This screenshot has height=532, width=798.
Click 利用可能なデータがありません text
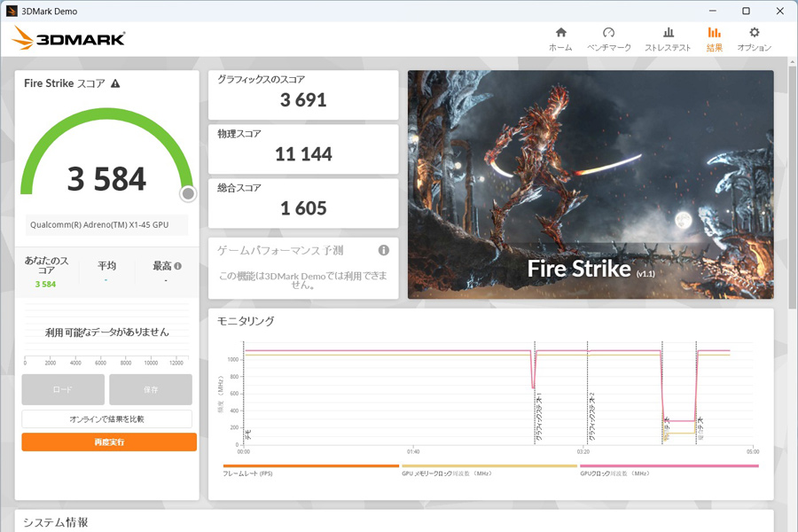107,332
